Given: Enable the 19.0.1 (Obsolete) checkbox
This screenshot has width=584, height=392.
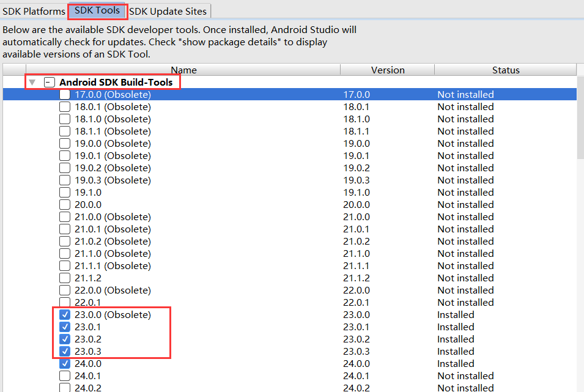Looking at the screenshot, I should 65,155.
